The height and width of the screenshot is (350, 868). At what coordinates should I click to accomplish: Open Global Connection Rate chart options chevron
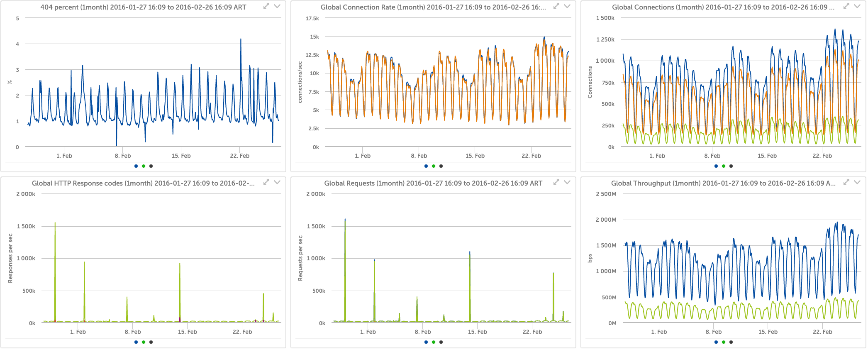567,6
